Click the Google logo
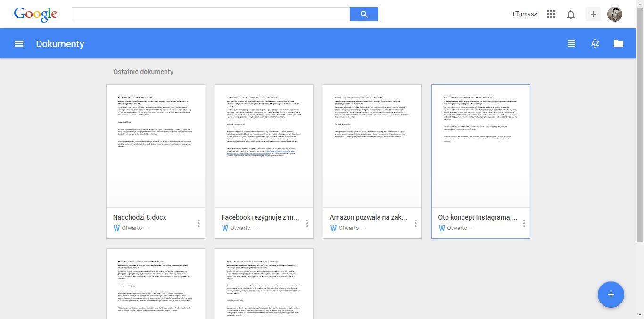The image size is (644, 319). pos(36,15)
